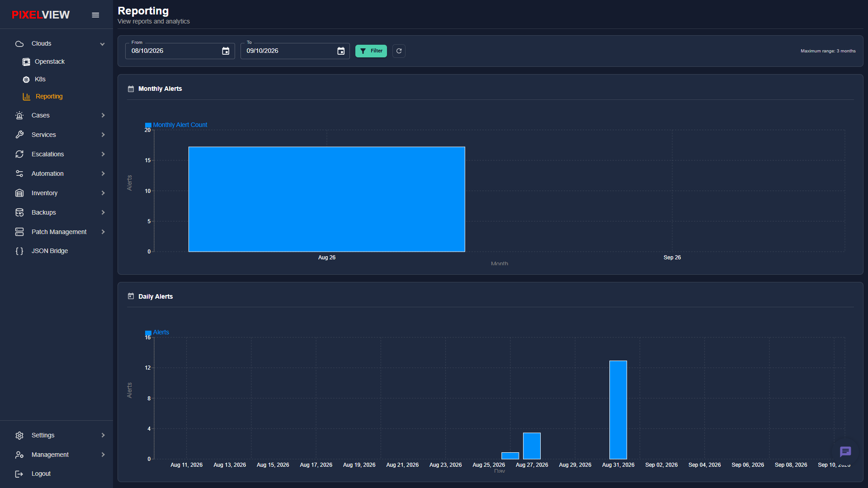Click the Logout icon
Screen dimensions: 868x488
19,474
